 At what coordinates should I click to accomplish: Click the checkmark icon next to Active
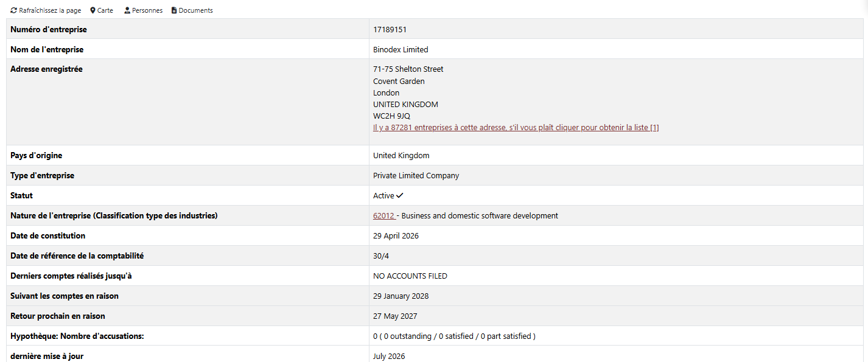(400, 195)
